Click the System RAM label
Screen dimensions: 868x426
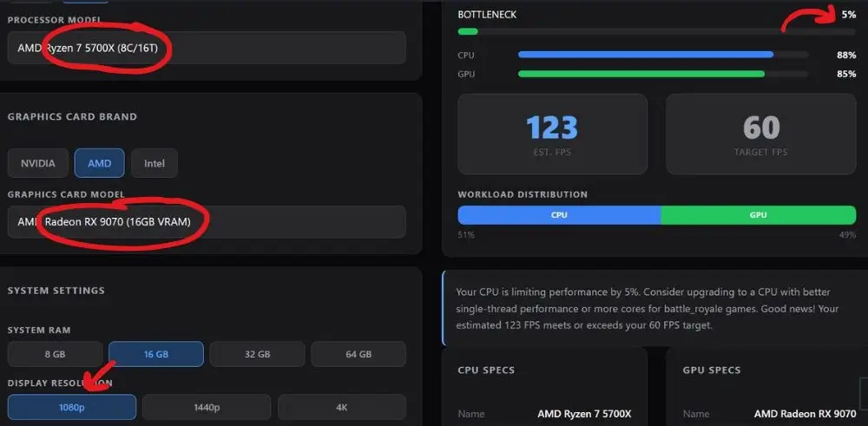[x=39, y=331]
